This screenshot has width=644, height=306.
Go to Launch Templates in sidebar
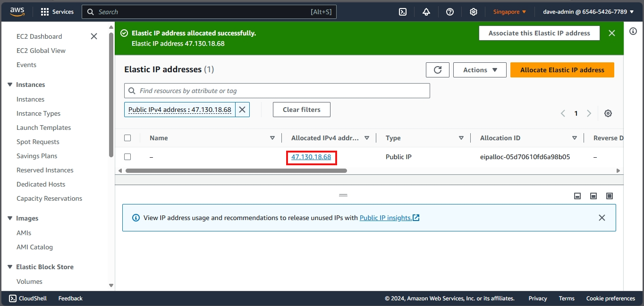point(43,127)
